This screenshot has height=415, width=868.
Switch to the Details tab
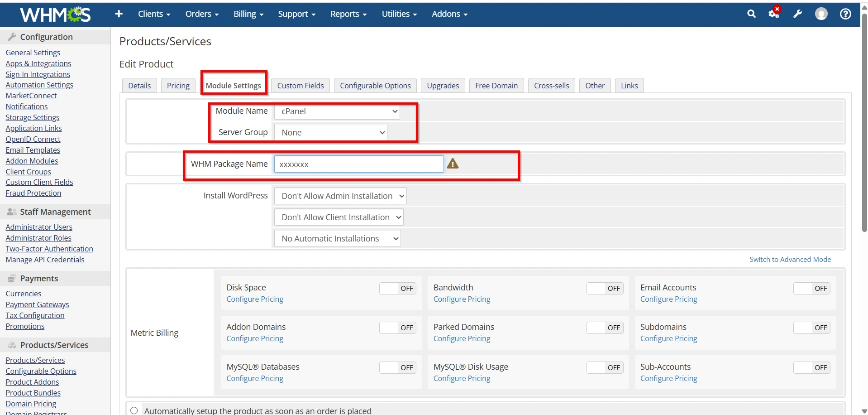[139, 86]
